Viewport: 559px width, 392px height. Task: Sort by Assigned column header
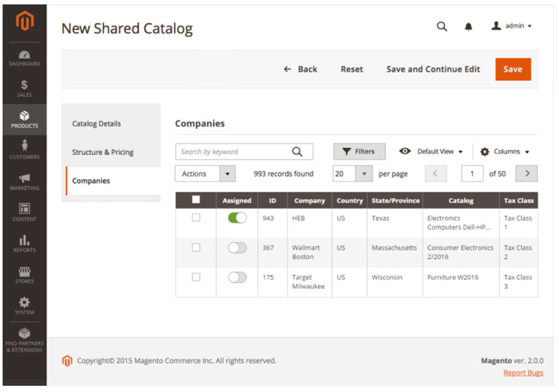237,200
